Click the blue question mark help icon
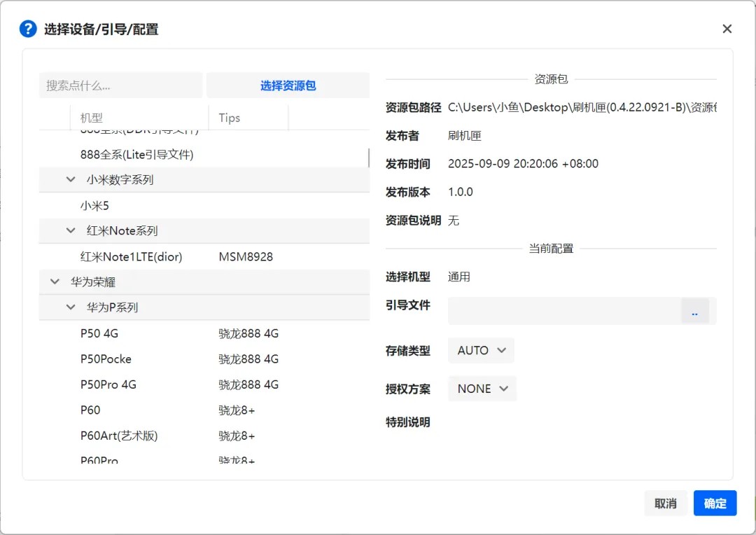This screenshot has height=535, width=756. [x=28, y=29]
